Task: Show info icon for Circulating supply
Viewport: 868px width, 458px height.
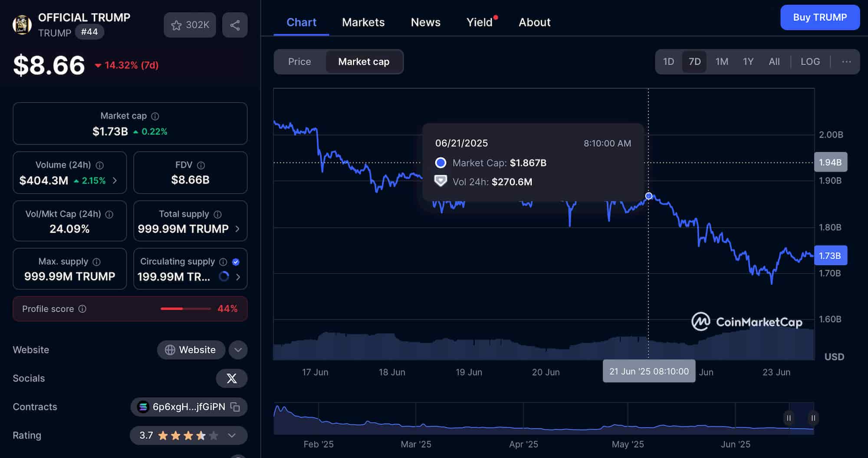Action: click(223, 262)
